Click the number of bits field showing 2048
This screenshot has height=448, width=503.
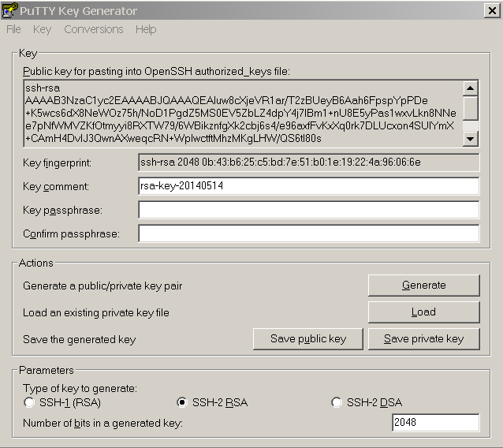[x=436, y=423]
